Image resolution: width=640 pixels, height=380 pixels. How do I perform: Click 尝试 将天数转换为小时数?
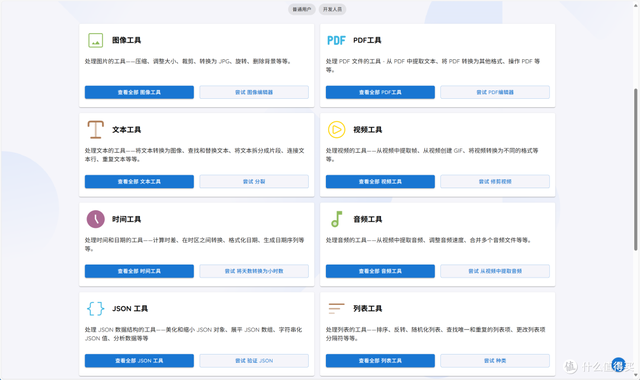[x=254, y=271]
